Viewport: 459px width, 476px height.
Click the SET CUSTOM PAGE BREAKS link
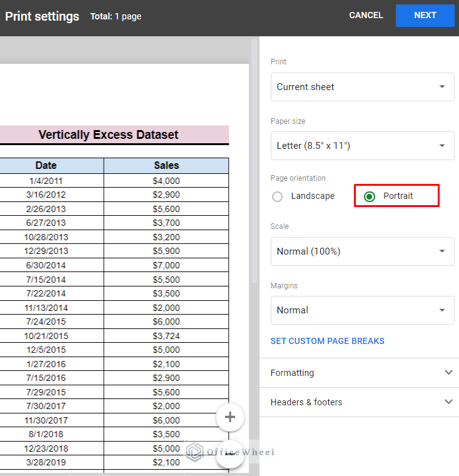point(327,341)
